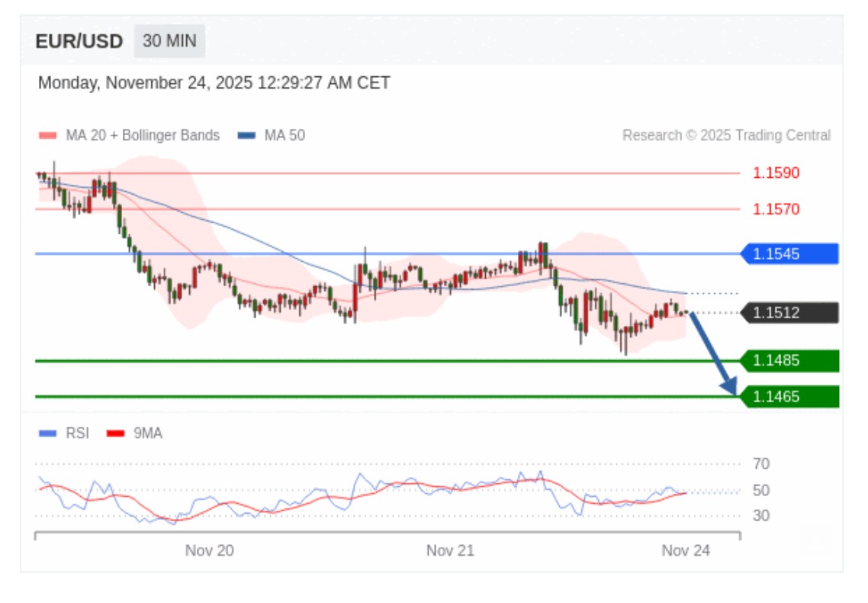Viewport: 868px width, 603px height.
Task: Open the Research Trading Central copyright link
Action: coord(726,136)
